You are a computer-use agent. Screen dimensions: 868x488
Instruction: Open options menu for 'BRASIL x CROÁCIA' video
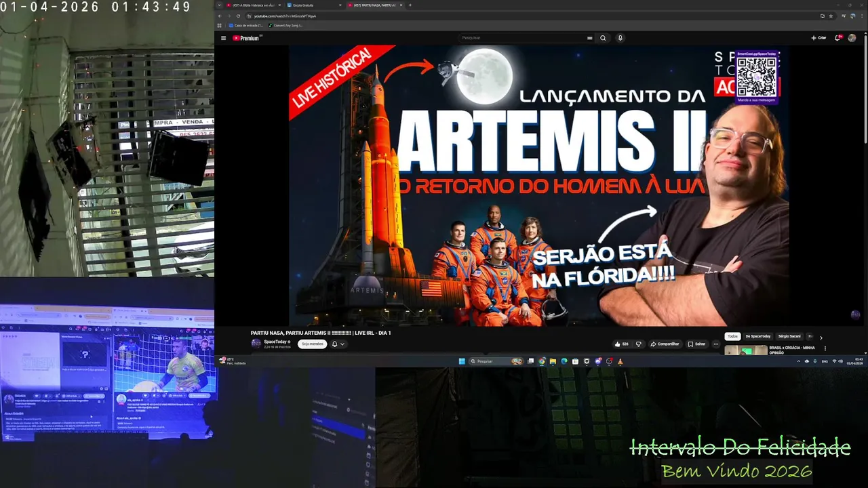coord(825,348)
